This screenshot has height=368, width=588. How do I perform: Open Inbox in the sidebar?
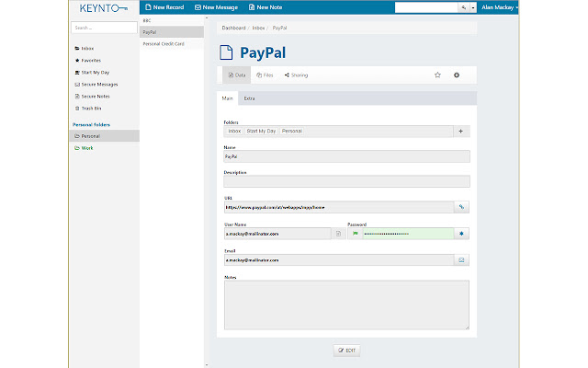click(x=85, y=49)
